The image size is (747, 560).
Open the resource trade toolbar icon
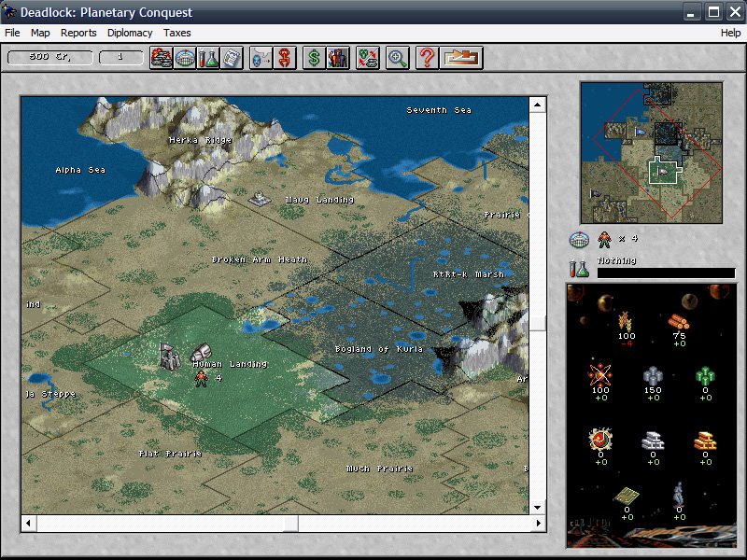(x=368, y=58)
